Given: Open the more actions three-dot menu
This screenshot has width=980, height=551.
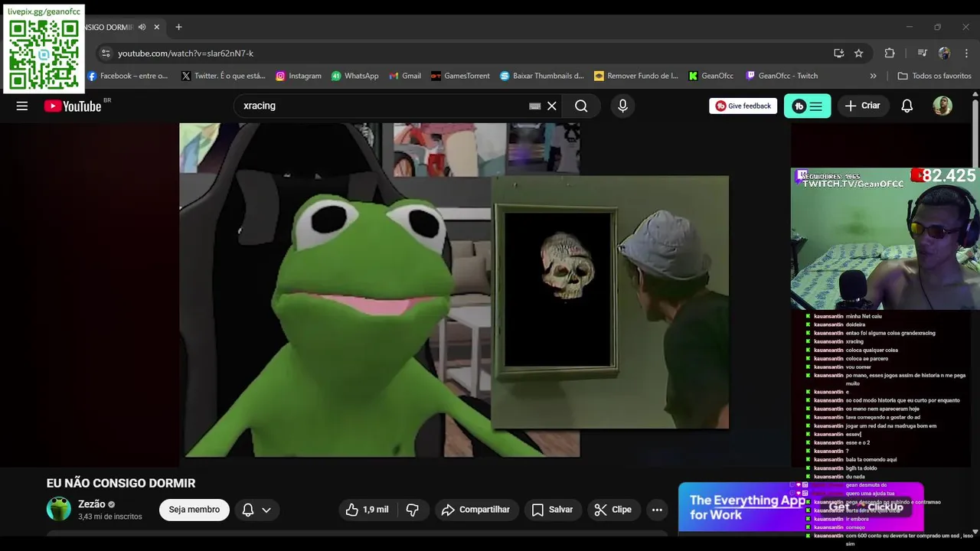Looking at the screenshot, I should click(x=657, y=510).
